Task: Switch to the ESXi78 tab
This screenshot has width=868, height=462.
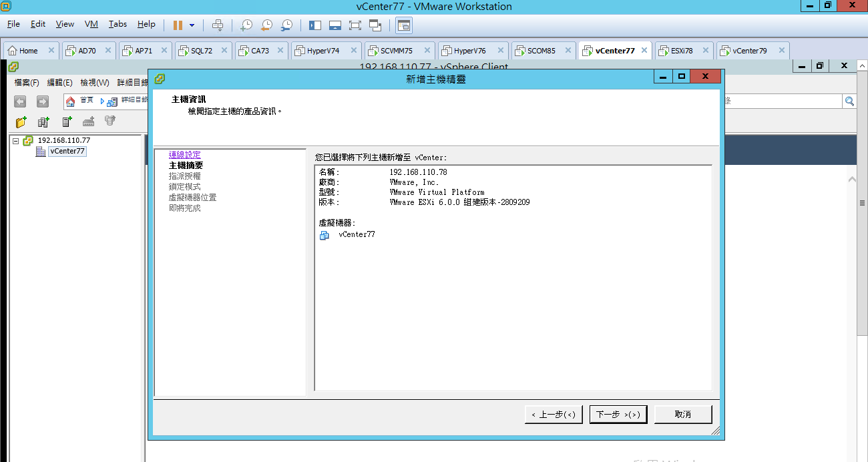Action: (681, 51)
